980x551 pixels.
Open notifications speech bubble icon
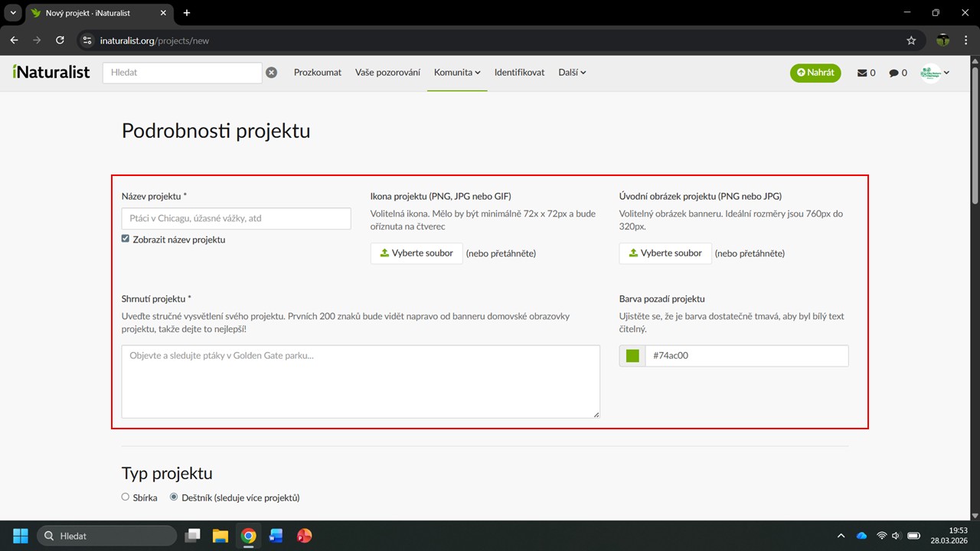coord(893,73)
